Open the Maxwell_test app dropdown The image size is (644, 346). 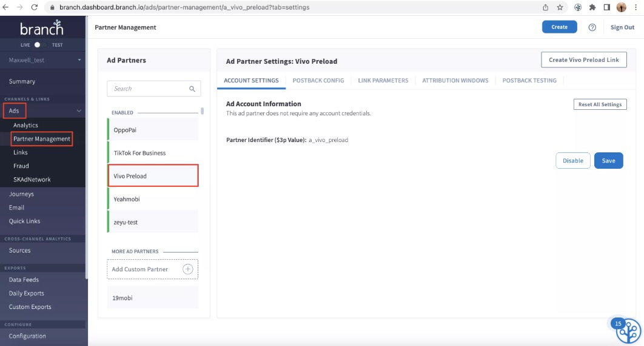[44, 60]
